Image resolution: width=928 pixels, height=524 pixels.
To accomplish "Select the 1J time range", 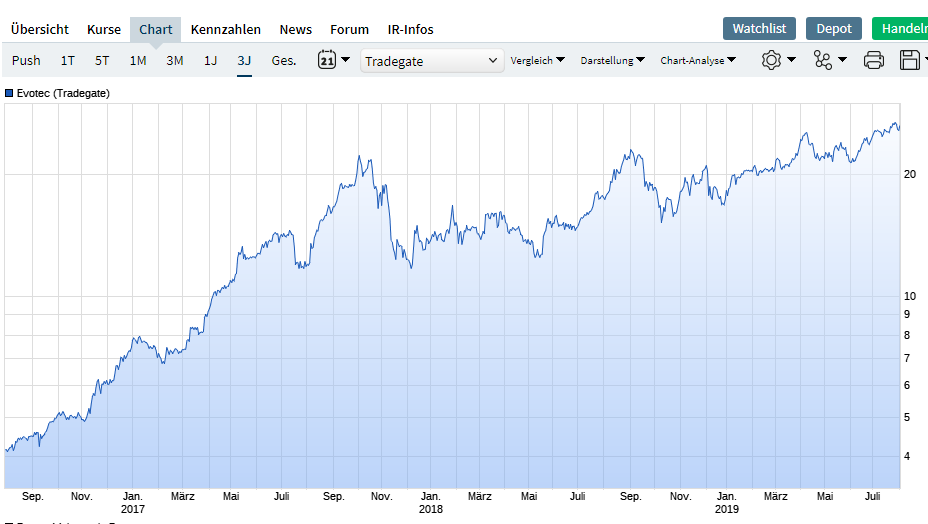I will pyautogui.click(x=210, y=60).
